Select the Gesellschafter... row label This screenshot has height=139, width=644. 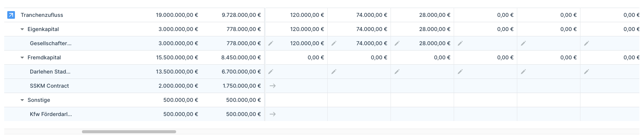coord(51,43)
